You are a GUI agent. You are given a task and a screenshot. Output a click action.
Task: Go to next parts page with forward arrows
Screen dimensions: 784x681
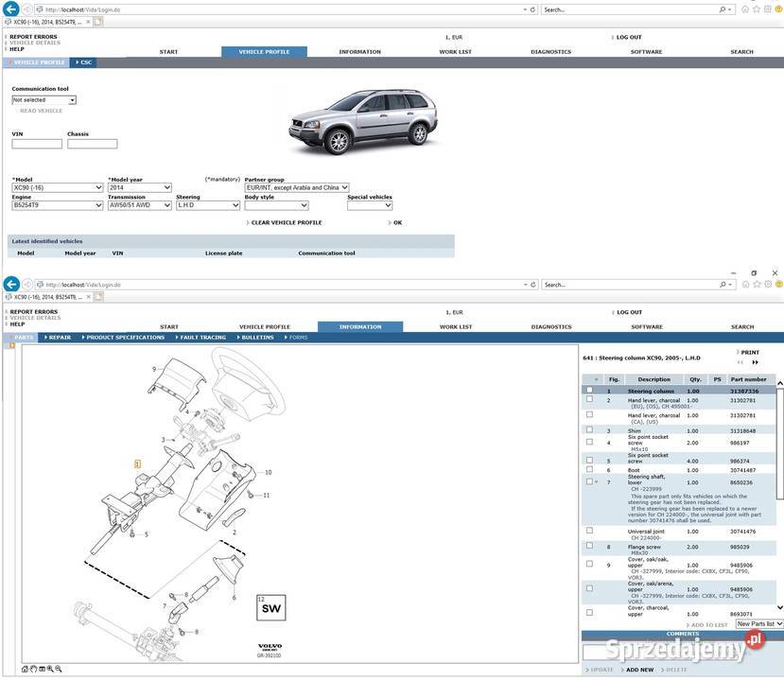pyautogui.click(x=755, y=362)
